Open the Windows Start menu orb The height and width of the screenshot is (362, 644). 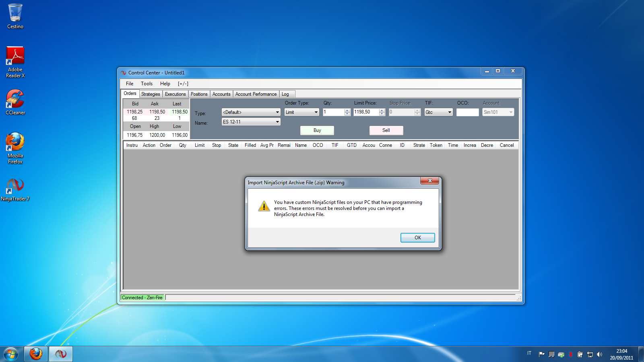pos(11,354)
